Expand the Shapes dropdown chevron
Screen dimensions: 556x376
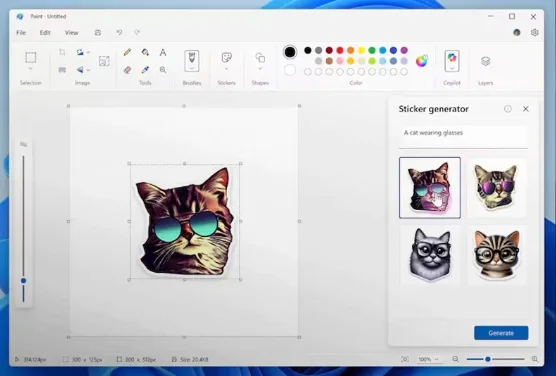260,68
